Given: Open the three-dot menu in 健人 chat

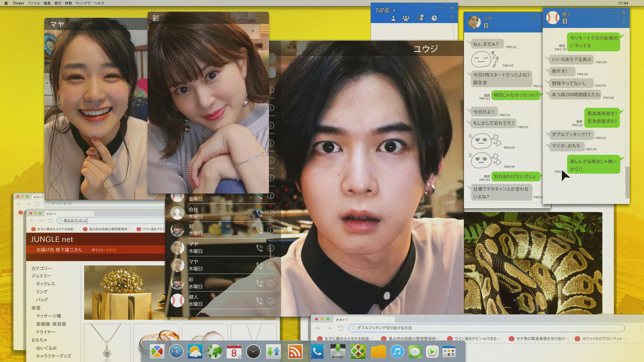Looking at the screenshot, I should point(624,22).
